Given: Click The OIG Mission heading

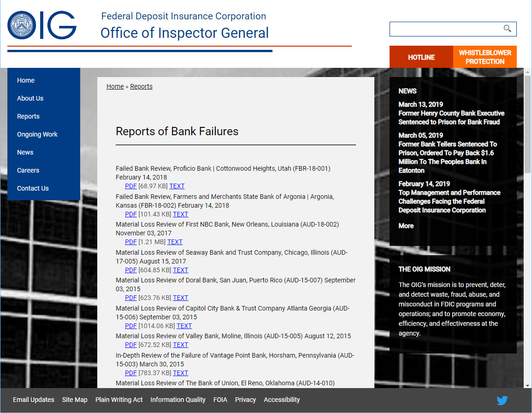Looking at the screenshot, I should click(x=424, y=269).
